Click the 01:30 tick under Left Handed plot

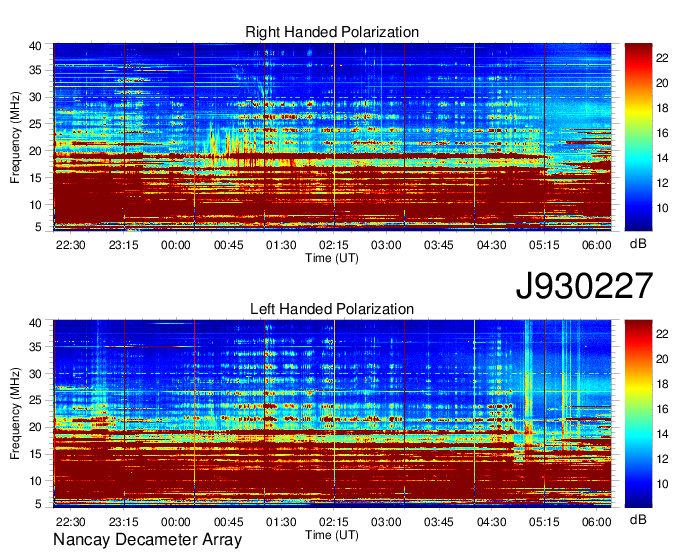click(281, 522)
